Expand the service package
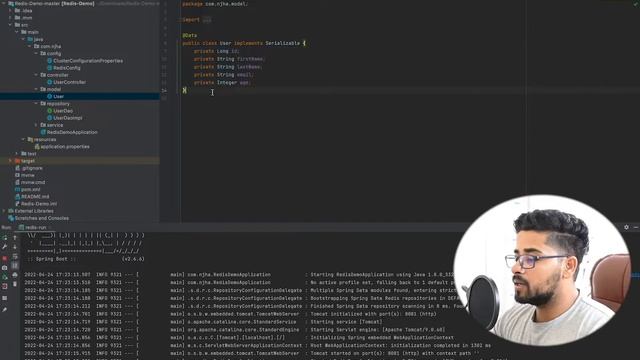This screenshot has width=640, height=360. [36, 125]
